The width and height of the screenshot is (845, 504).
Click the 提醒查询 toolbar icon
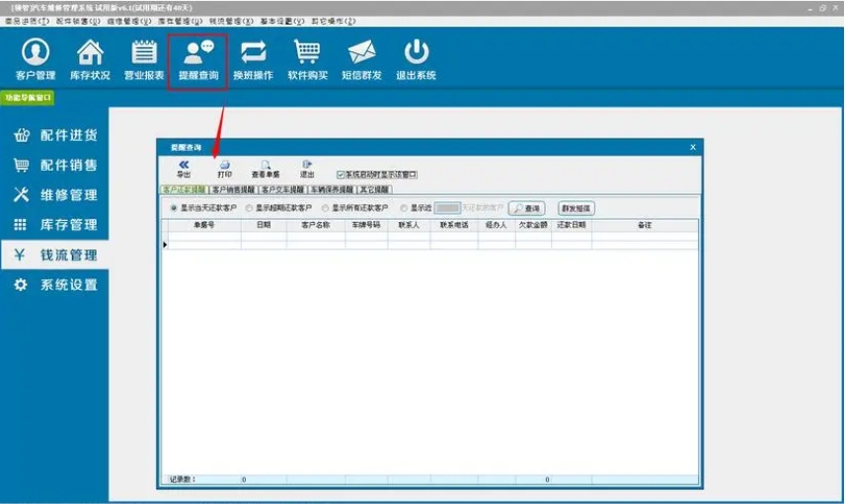[x=198, y=60]
